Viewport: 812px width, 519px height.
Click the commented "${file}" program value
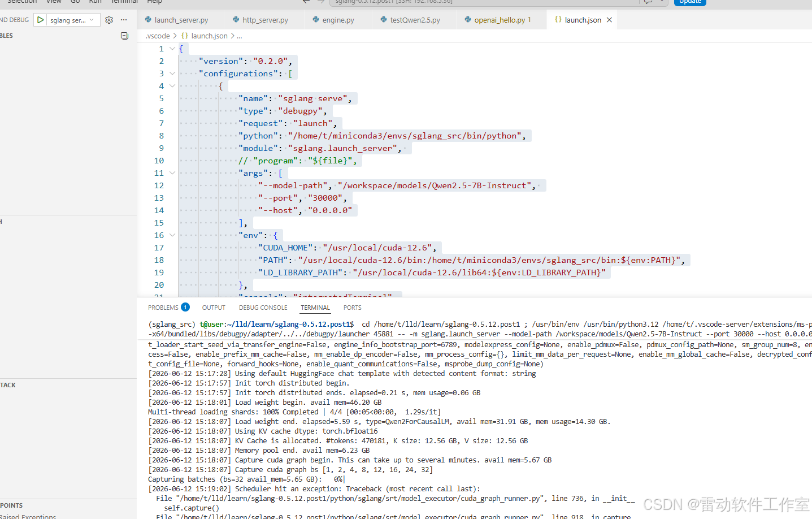[x=330, y=161]
